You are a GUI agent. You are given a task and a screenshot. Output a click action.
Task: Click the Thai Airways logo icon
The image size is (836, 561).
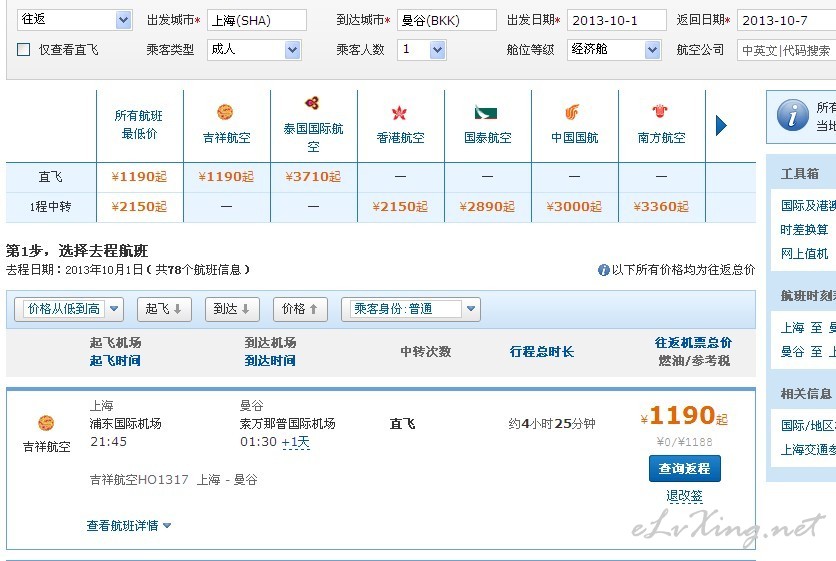pyautogui.click(x=312, y=102)
